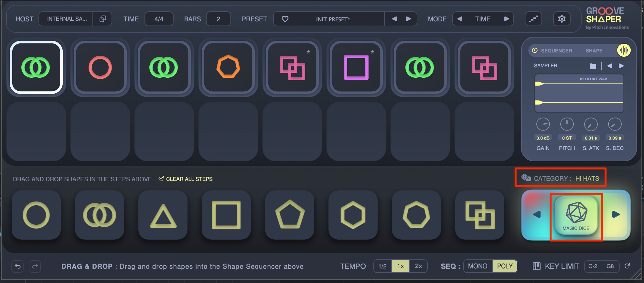Load previous sample
Image resolution: width=644 pixels, height=283 pixels.
tap(610, 66)
